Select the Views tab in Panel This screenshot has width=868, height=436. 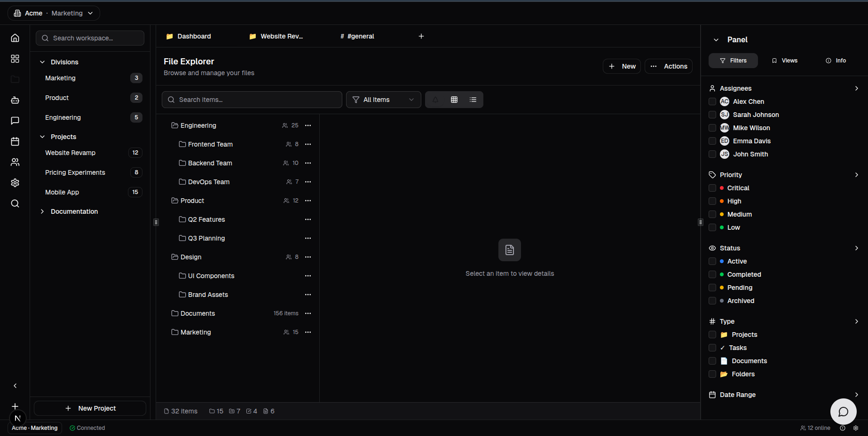click(784, 61)
